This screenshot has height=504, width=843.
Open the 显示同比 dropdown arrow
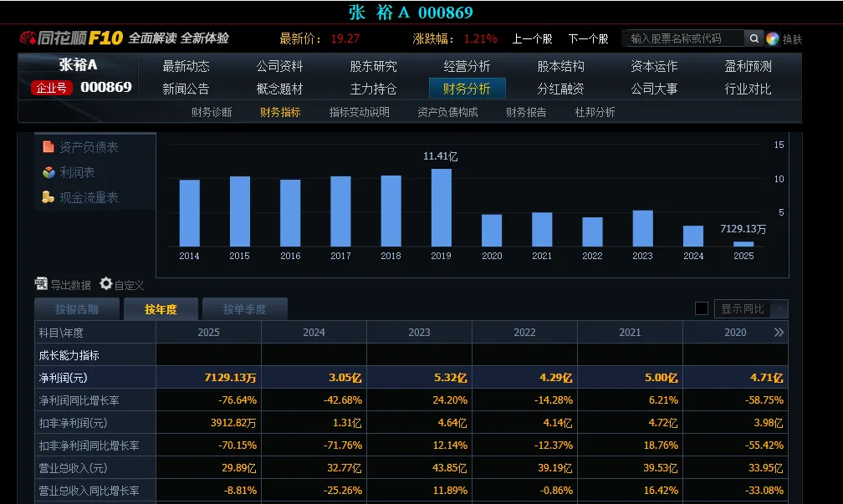[x=779, y=309]
